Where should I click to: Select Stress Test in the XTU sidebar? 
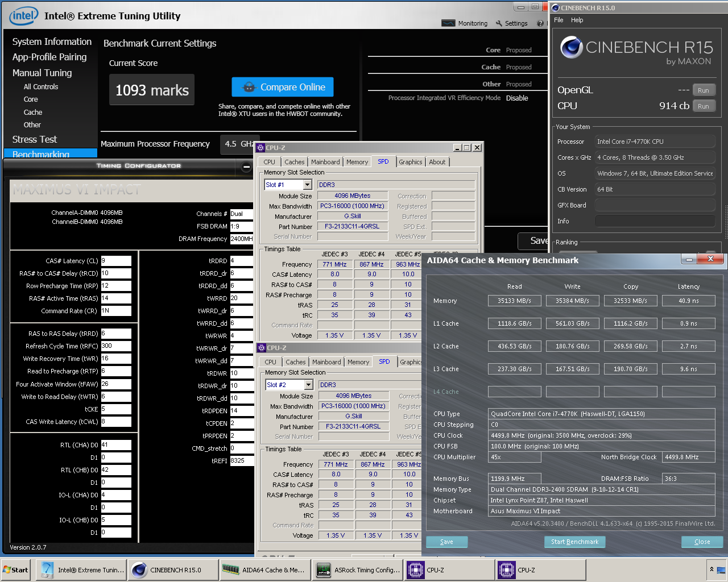pyautogui.click(x=35, y=139)
